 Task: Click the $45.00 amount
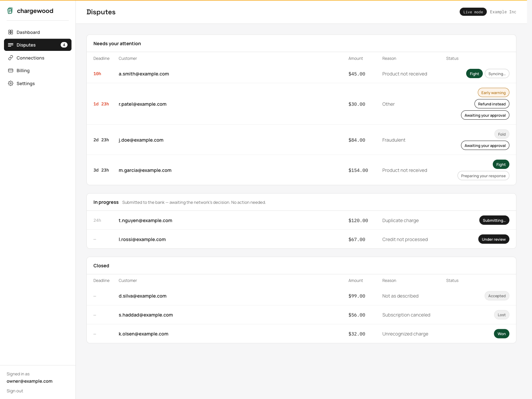coord(357,74)
